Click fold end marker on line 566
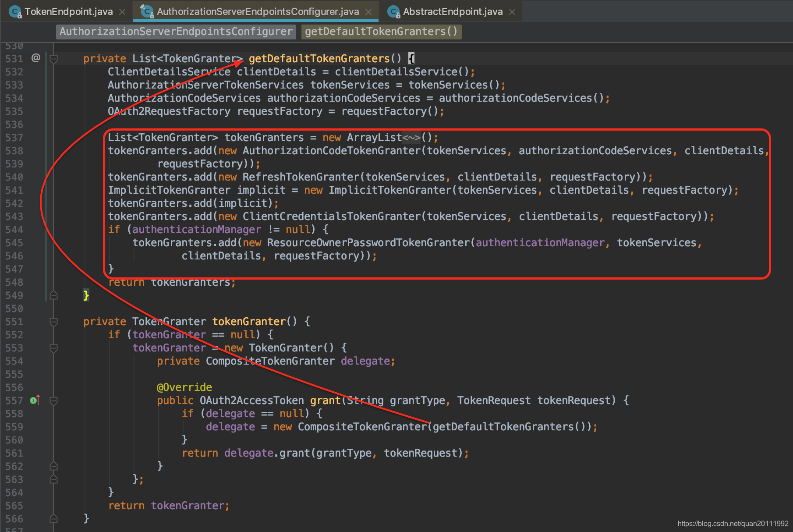The image size is (793, 532). pos(53,518)
